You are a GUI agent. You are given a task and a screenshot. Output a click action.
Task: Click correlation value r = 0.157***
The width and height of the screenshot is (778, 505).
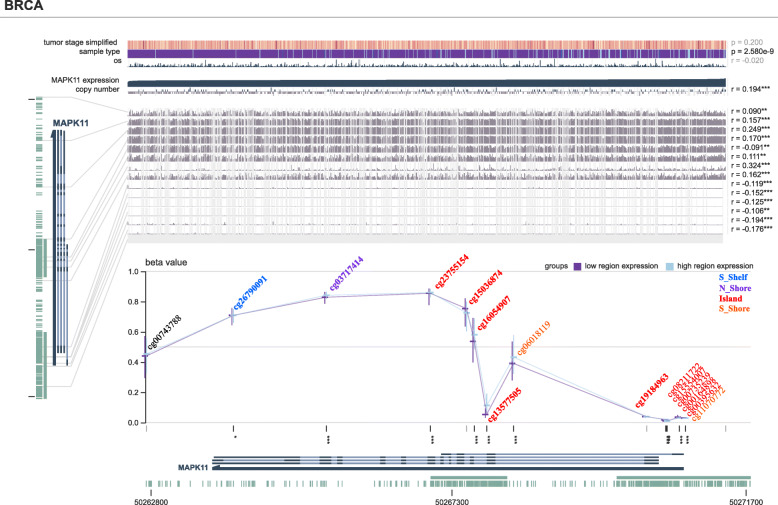[x=750, y=120]
